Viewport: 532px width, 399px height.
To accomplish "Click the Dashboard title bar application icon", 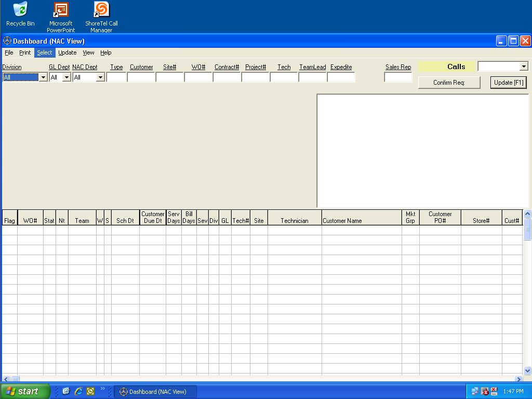I will pos(7,41).
